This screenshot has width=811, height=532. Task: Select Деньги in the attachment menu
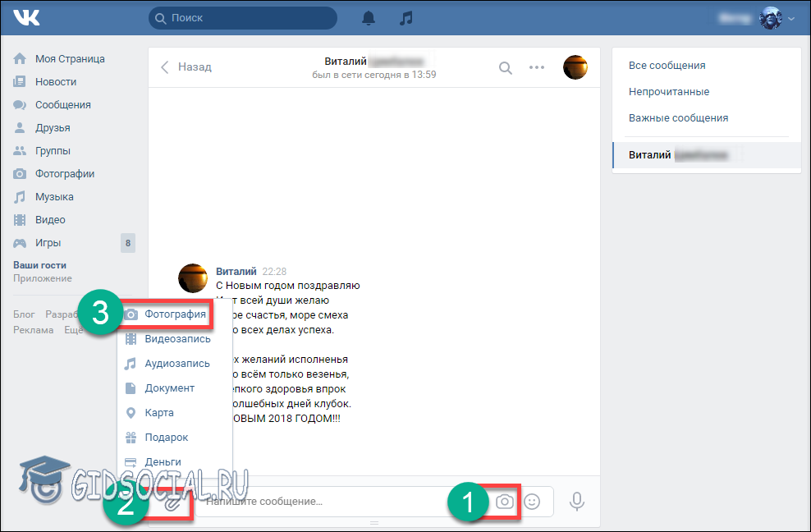pos(163,461)
